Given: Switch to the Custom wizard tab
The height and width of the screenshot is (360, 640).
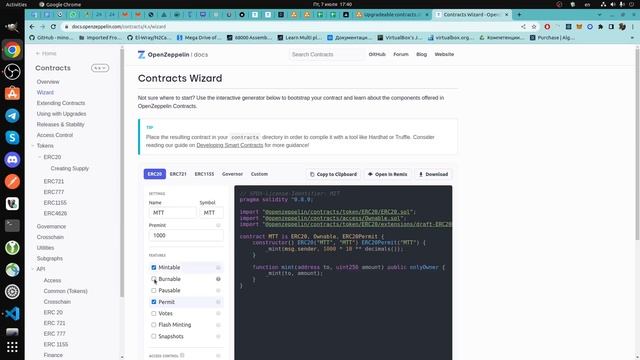Looking at the screenshot, I should (x=259, y=174).
